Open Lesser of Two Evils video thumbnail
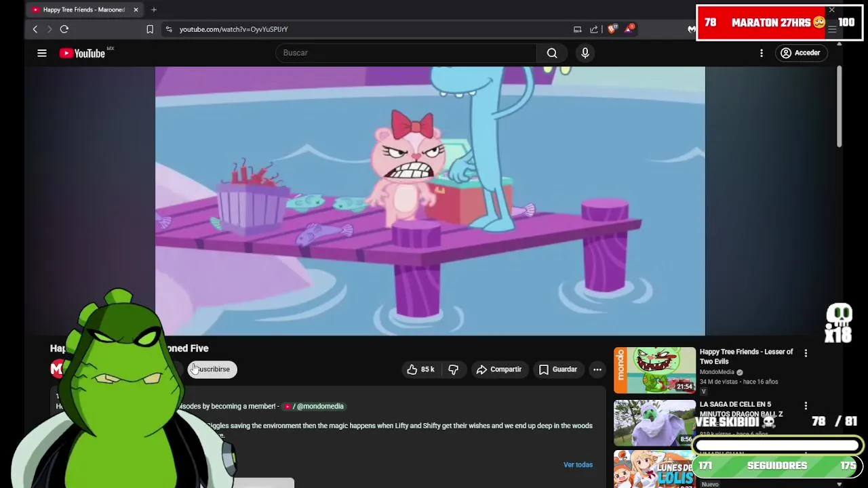 pos(654,370)
